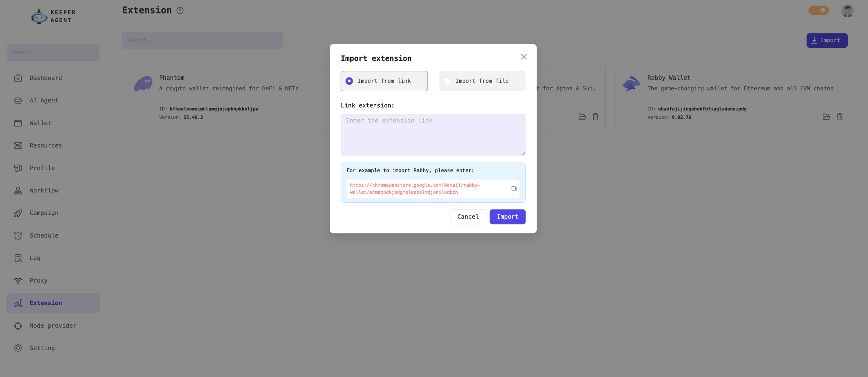Confirm with the Import button

coord(507,217)
